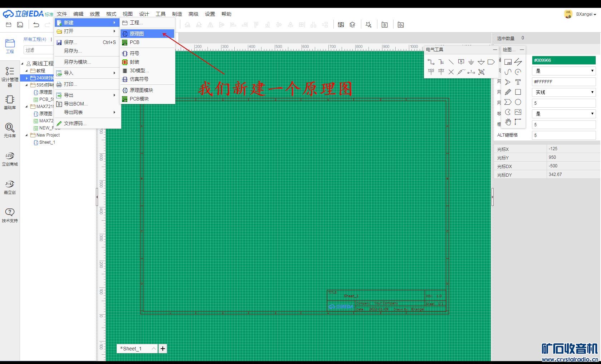Choose the Freehand pencil drawing tool
601x364 pixels.
coord(508,92)
